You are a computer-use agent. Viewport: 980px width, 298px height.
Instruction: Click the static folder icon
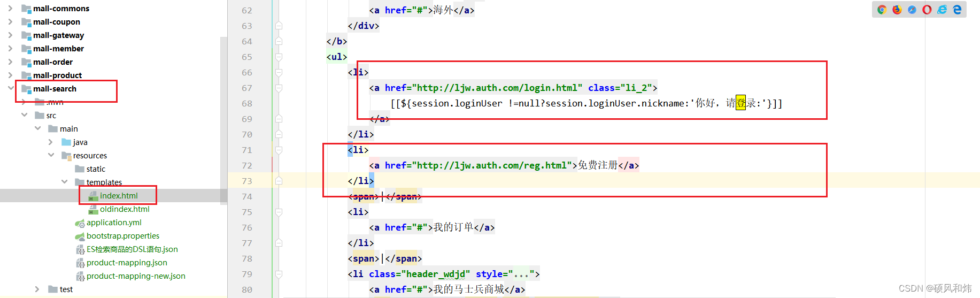[80, 169]
